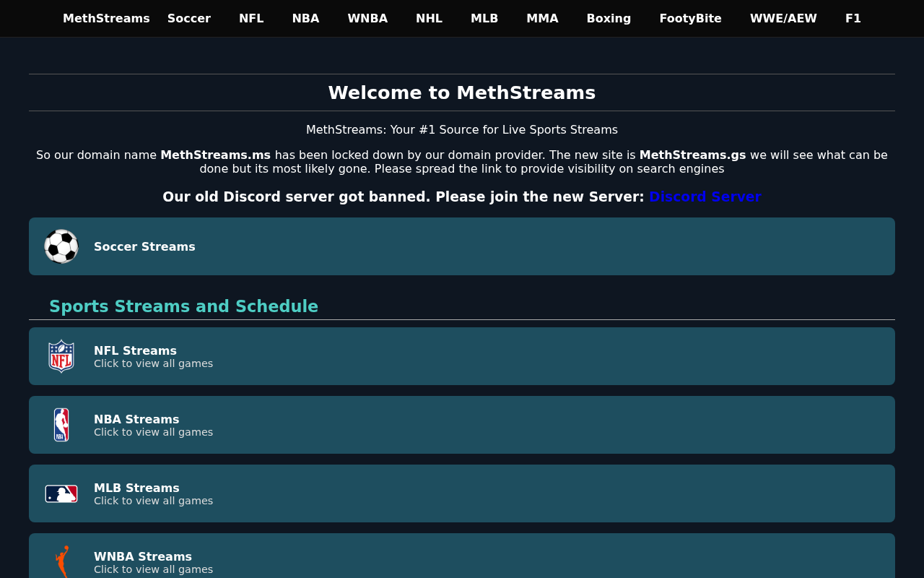
Task: Open F1 in the navigation bar
Action: pos(853,19)
